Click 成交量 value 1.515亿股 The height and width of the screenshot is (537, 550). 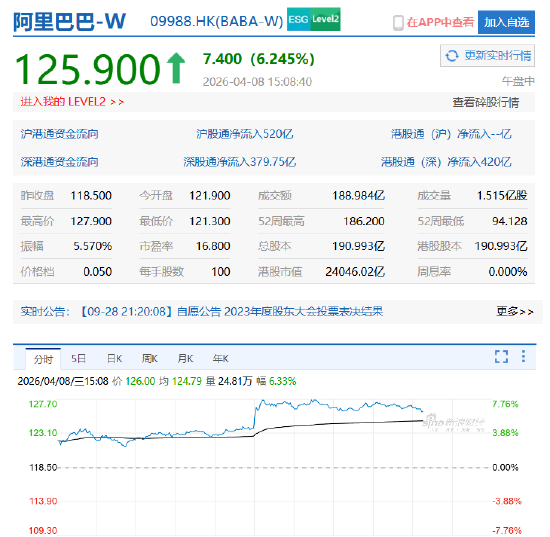pyautogui.click(x=502, y=195)
